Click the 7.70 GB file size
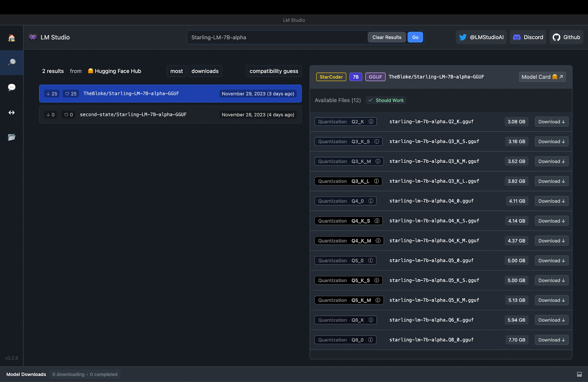This screenshot has width=588, height=382. coord(517,340)
